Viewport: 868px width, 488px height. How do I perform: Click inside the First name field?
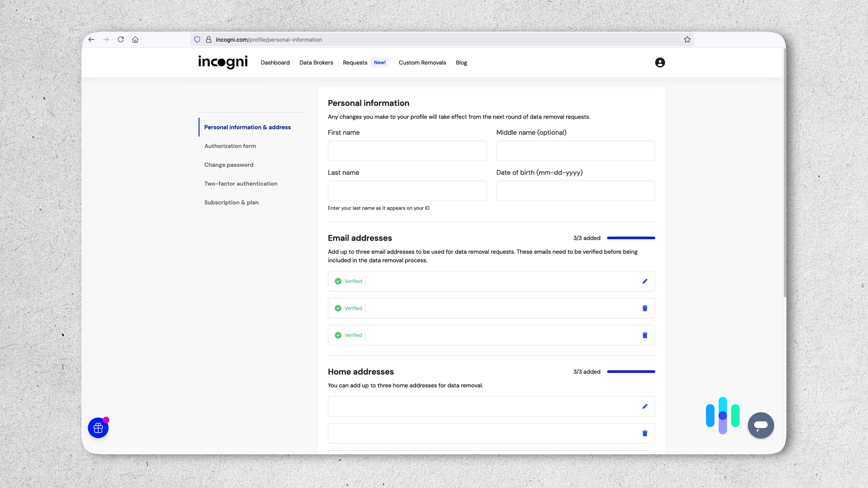tap(407, 150)
